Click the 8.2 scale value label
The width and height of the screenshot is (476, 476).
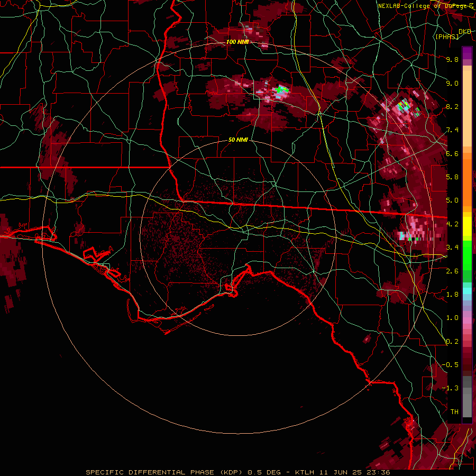coord(452,106)
